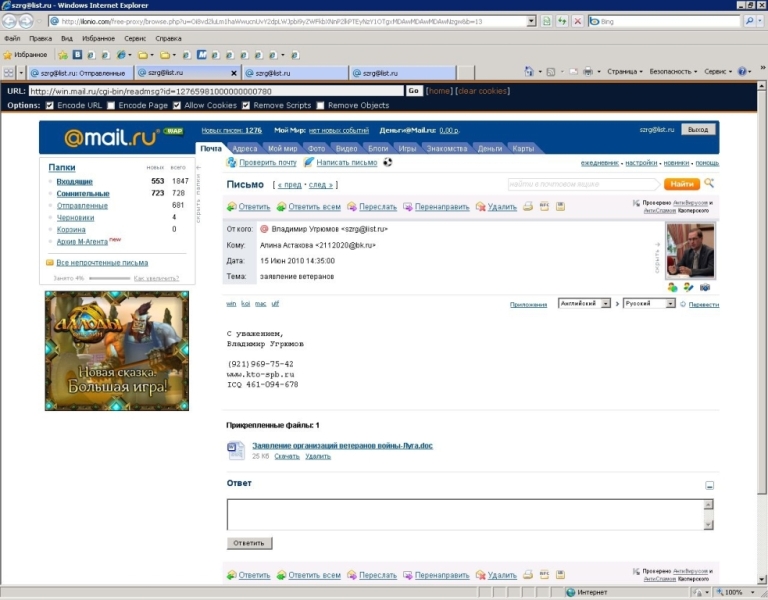Click the soccer ball icon next to Написать письмо
This screenshot has height=600, width=768.
tap(387, 162)
